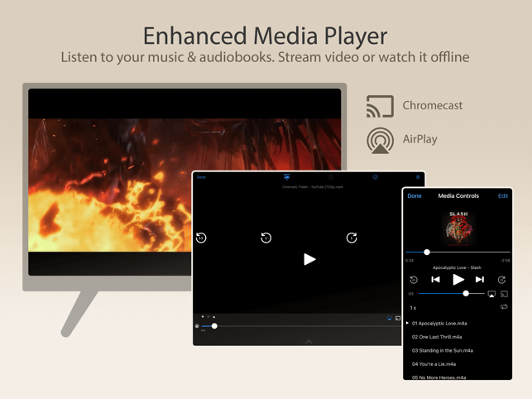This screenshot has width=532, height=399.
Task: Tap the AirPlay icon in Media Controls
Action: (x=491, y=294)
